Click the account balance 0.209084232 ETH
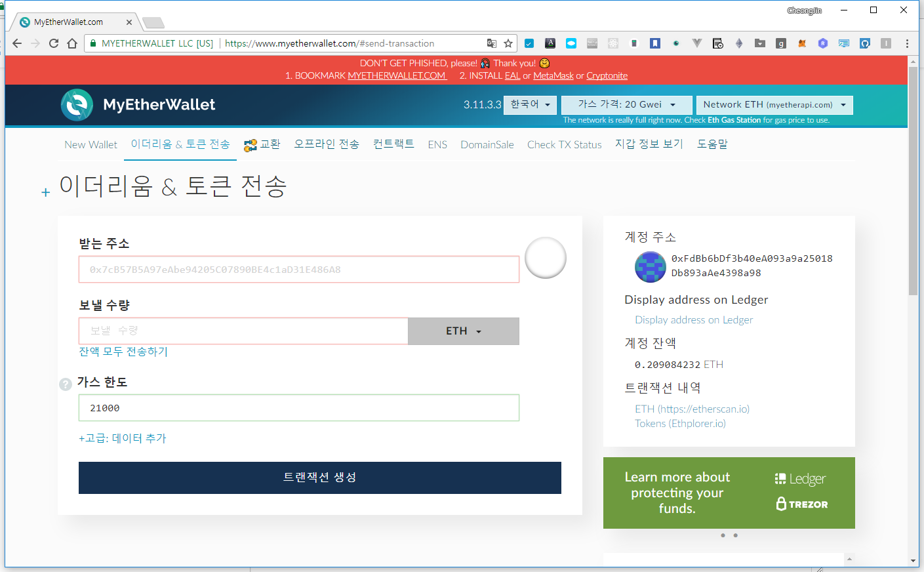 coord(679,365)
